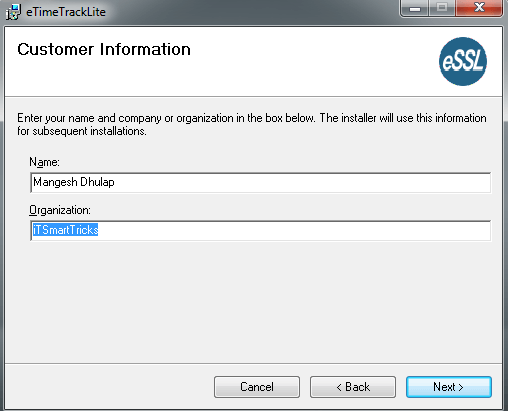Cancel the eTimeTrackLite installation
The width and height of the screenshot is (508, 411).
257,387
